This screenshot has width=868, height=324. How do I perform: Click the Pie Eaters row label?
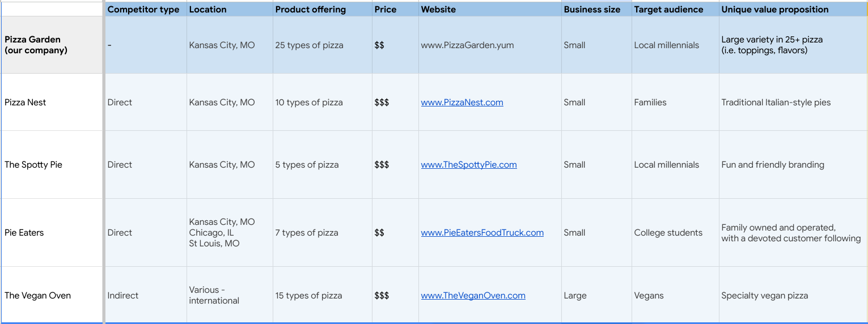pyautogui.click(x=24, y=233)
